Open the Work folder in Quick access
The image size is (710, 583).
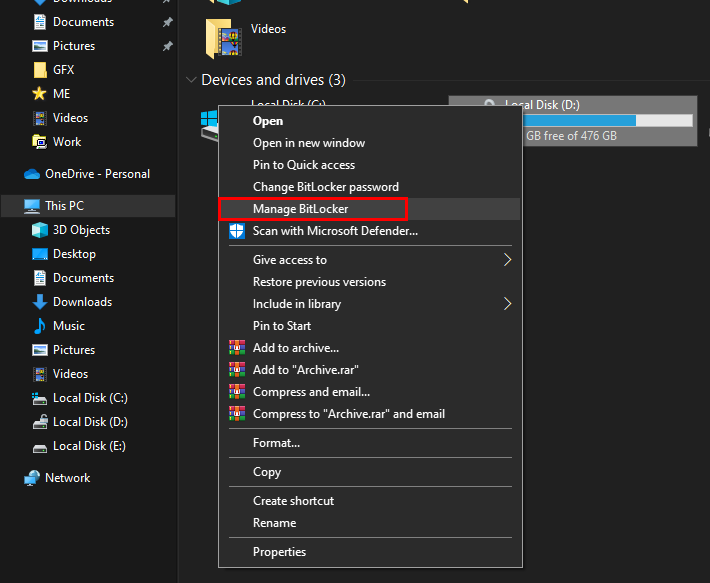pyautogui.click(x=67, y=142)
